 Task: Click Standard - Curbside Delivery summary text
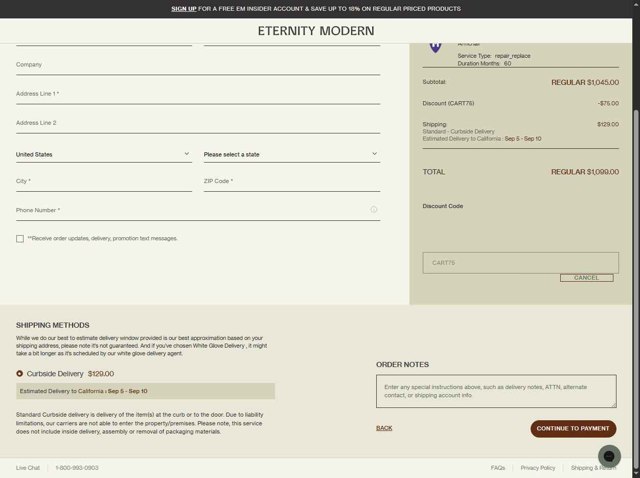[x=458, y=131]
